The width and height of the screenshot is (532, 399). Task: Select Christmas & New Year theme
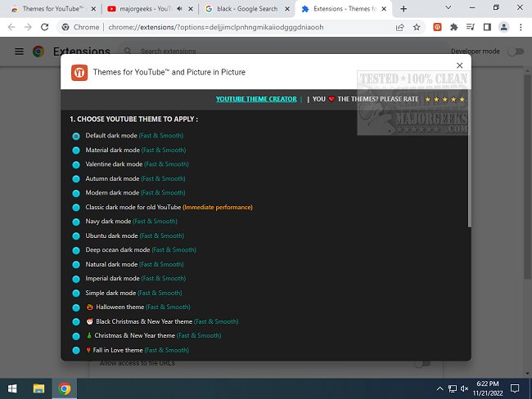coord(76,336)
